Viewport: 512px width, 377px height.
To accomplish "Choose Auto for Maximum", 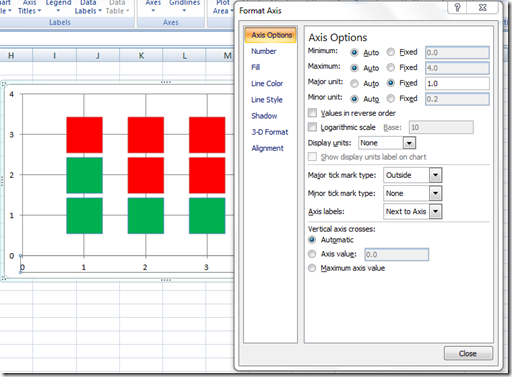I will click(354, 68).
